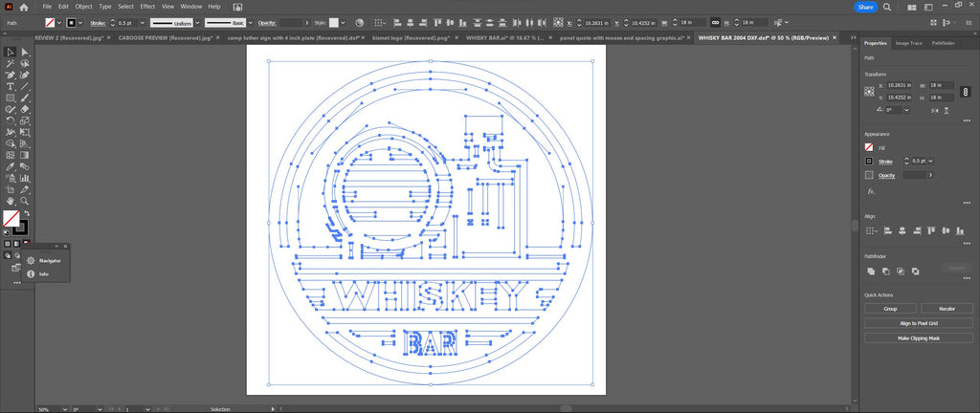The image size is (980, 413).
Task: Select the Shape Builder tool
Action: 11,143
